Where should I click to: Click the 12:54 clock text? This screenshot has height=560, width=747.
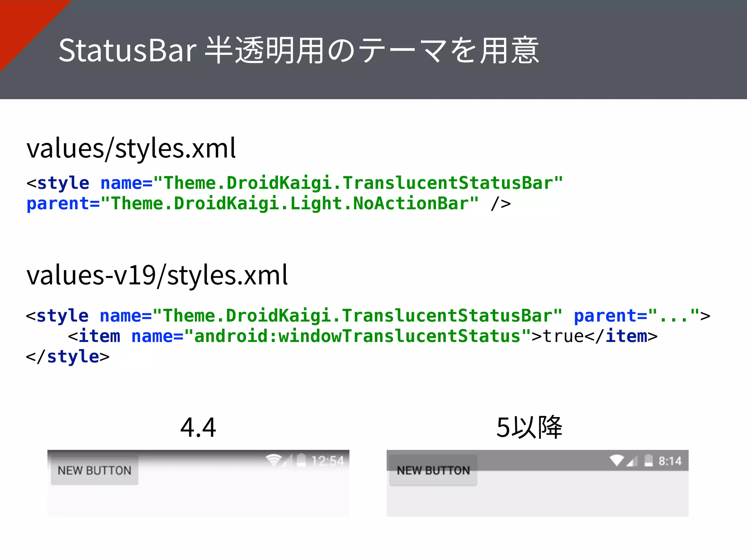point(328,461)
